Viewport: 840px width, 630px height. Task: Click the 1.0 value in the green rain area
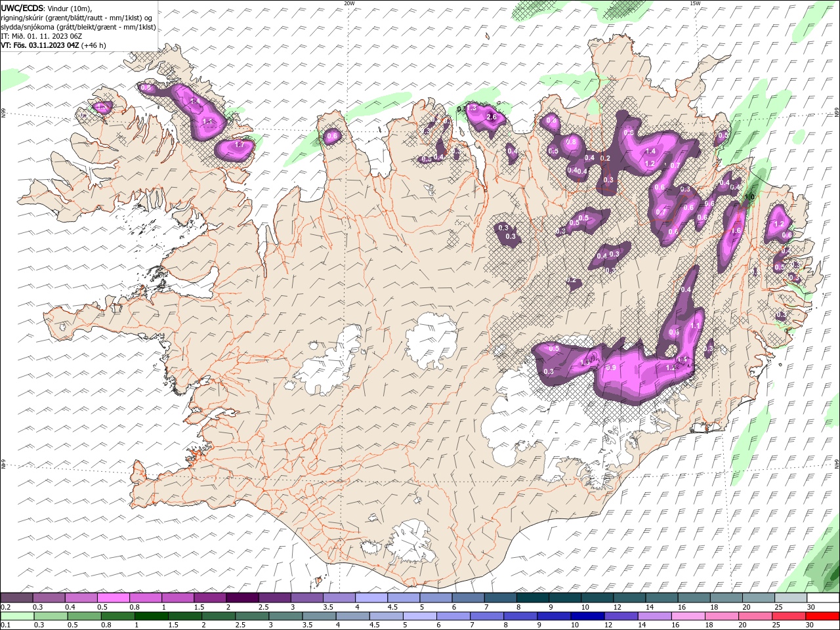[749, 197]
